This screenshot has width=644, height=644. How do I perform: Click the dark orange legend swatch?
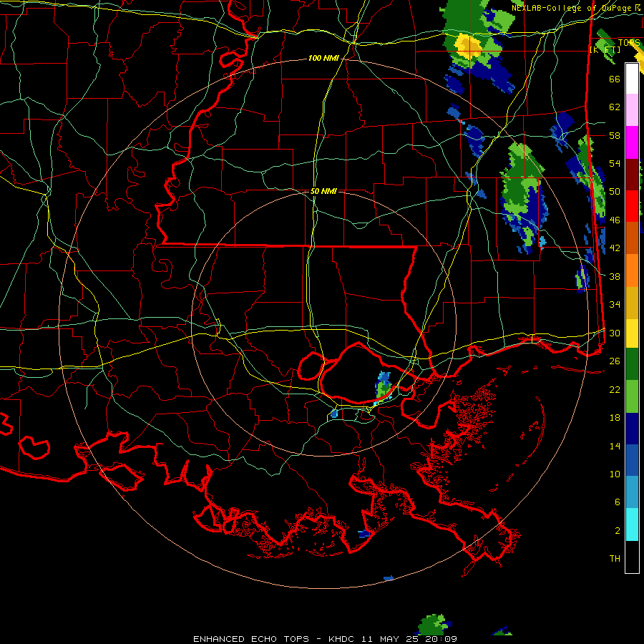click(632, 238)
